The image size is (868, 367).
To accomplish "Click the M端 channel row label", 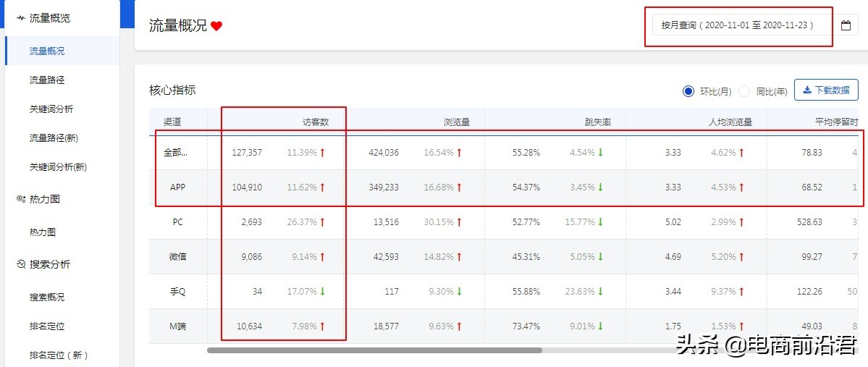I will click(x=177, y=326).
